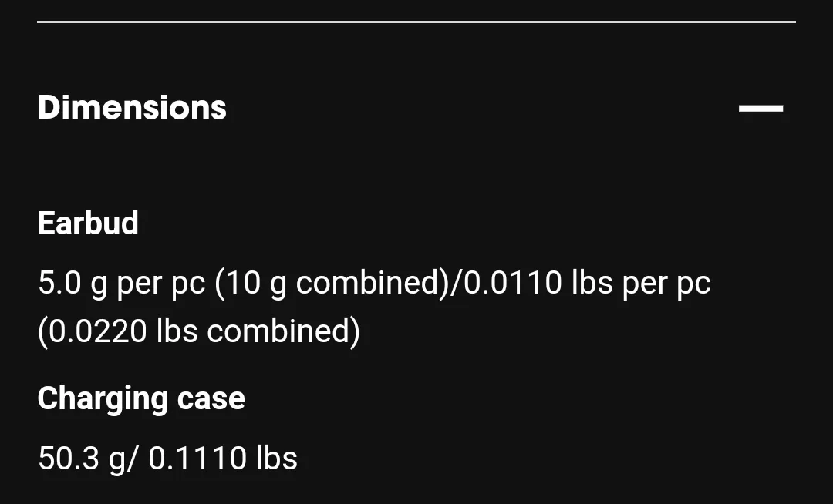Click the word 'Charging' in the label

click(103, 398)
